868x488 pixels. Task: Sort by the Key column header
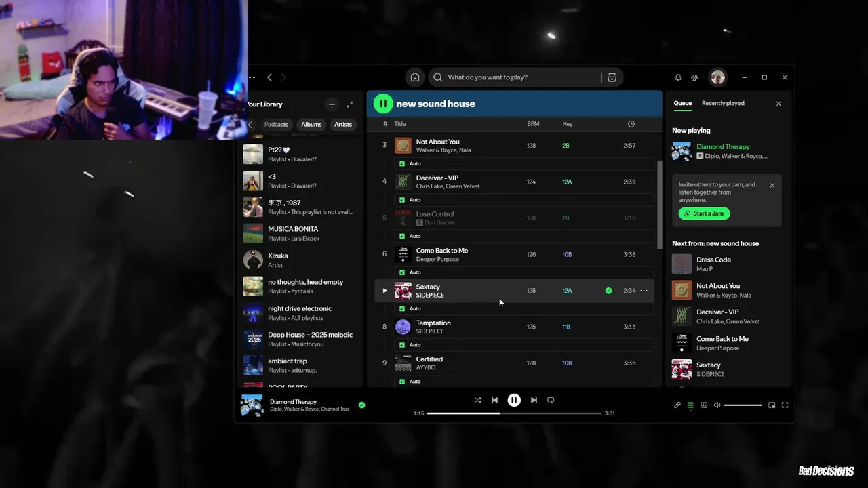click(x=568, y=124)
